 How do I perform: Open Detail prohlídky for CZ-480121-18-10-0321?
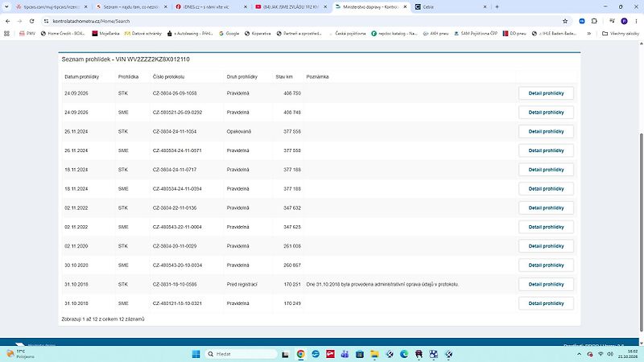[546, 303]
